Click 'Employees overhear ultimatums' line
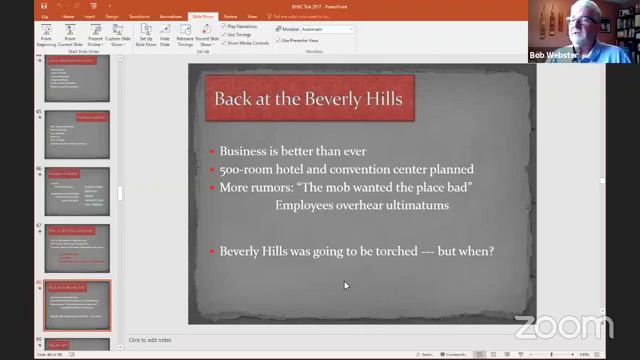 pyautogui.click(x=362, y=205)
